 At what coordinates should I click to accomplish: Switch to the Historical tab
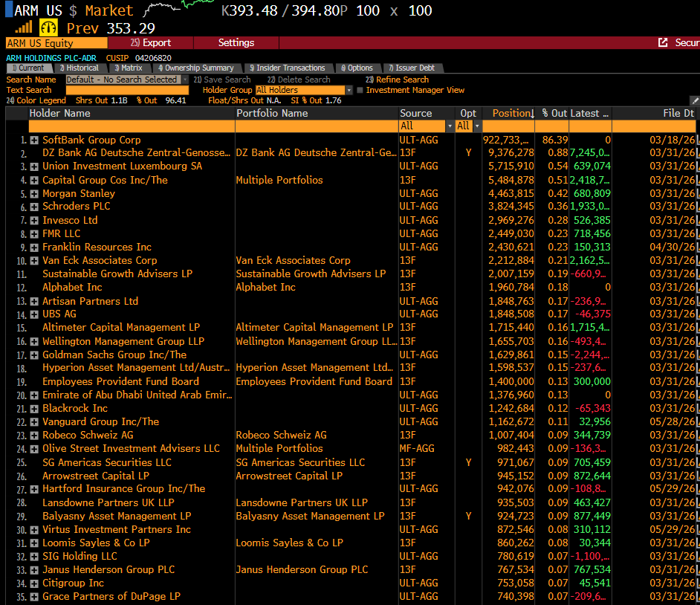(x=80, y=68)
